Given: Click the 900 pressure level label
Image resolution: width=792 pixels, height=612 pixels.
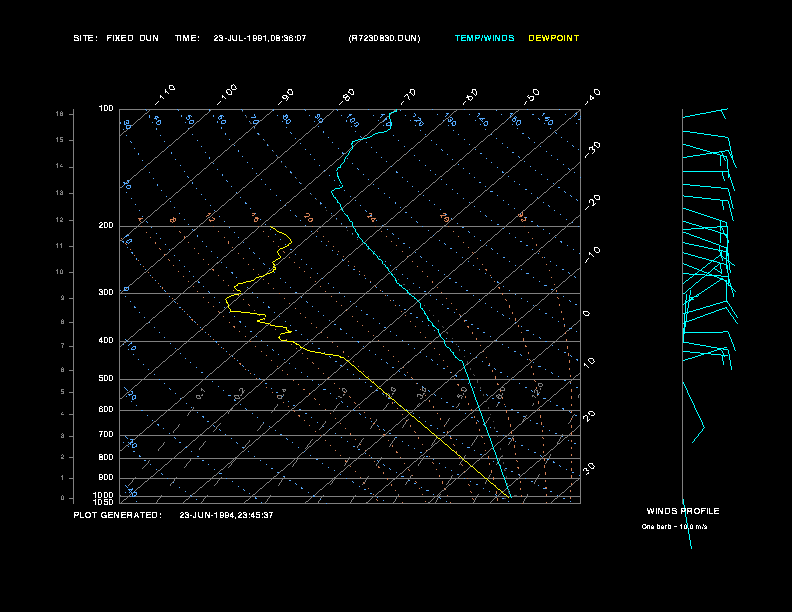Looking at the screenshot, I should pyautogui.click(x=106, y=477).
